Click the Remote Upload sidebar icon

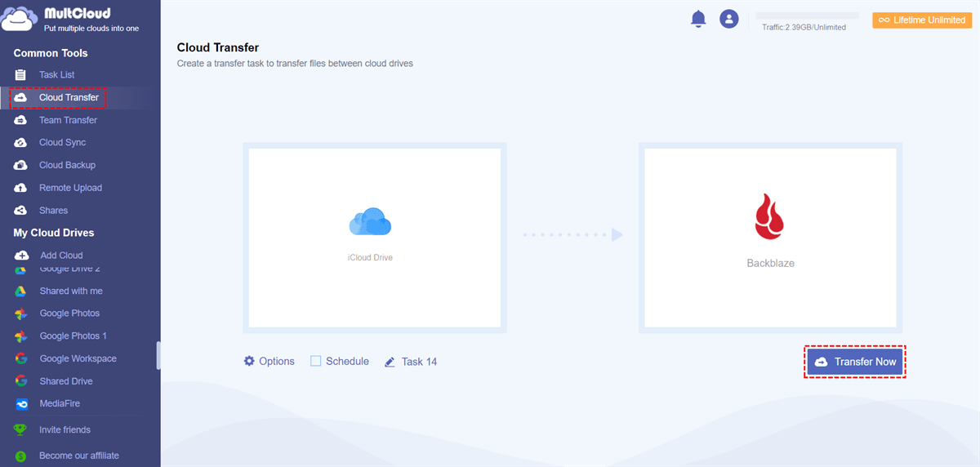[21, 188]
